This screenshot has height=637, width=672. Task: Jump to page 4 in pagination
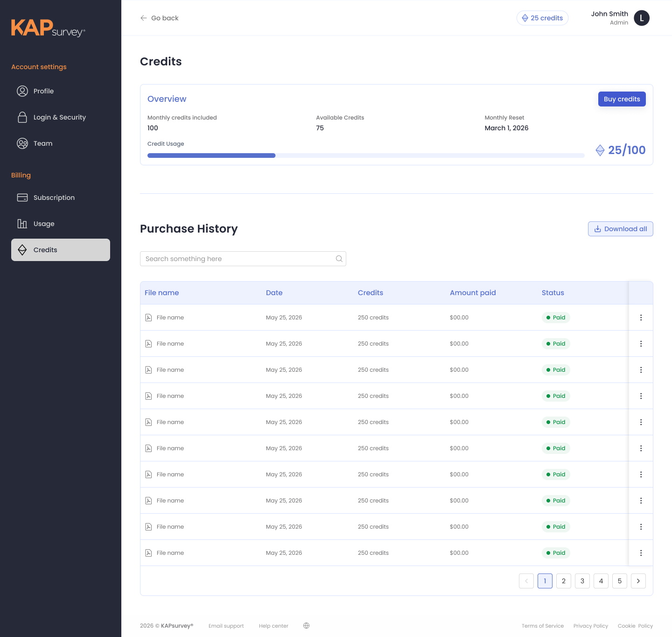click(601, 581)
